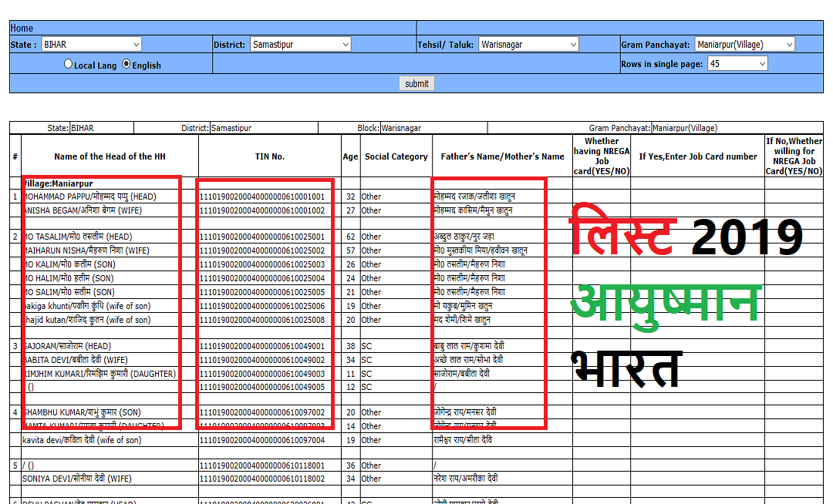Viewport: 833px width, 504px height.
Task: Click TIN number ending 610001001
Action: [x=262, y=197]
